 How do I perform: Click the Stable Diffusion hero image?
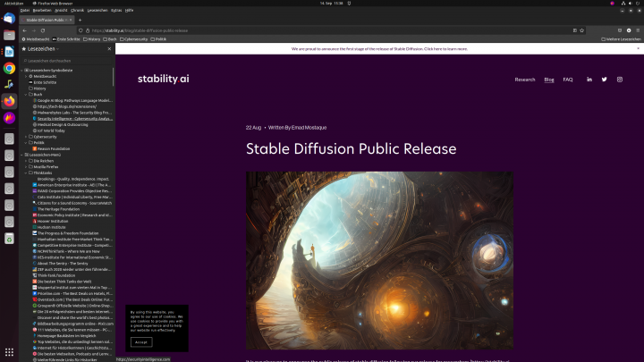379,260
